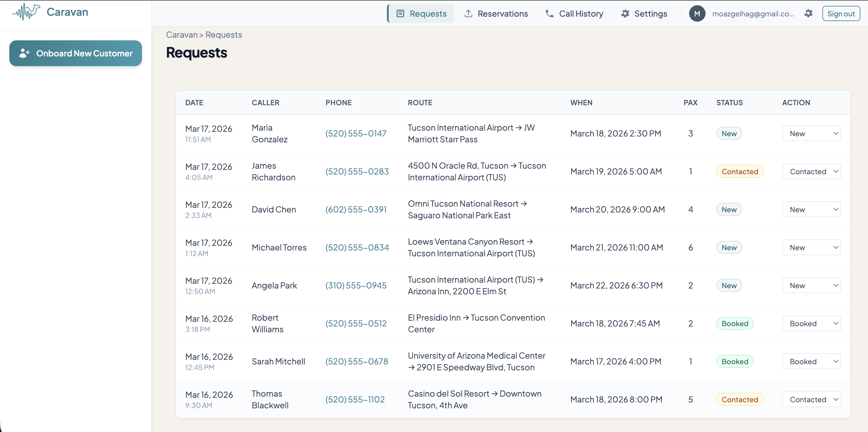Open the Call History tab

(x=574, y=14)
